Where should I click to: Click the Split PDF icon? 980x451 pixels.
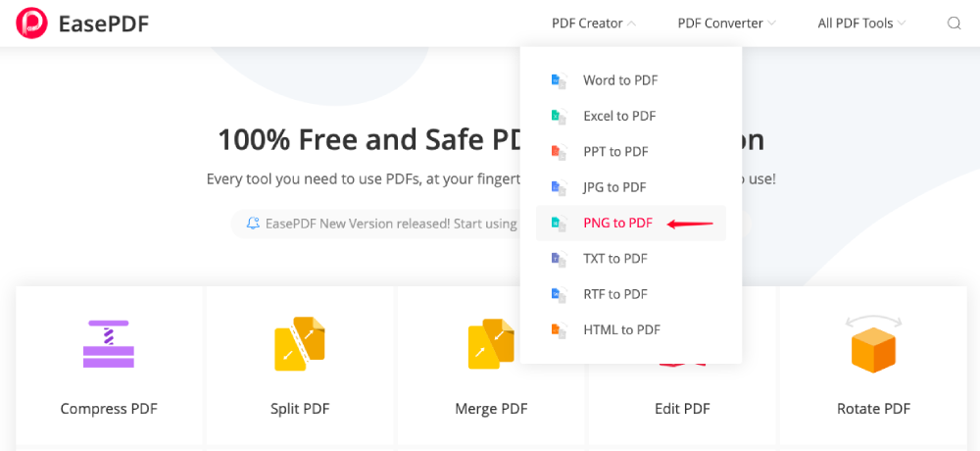coord(299,344)
